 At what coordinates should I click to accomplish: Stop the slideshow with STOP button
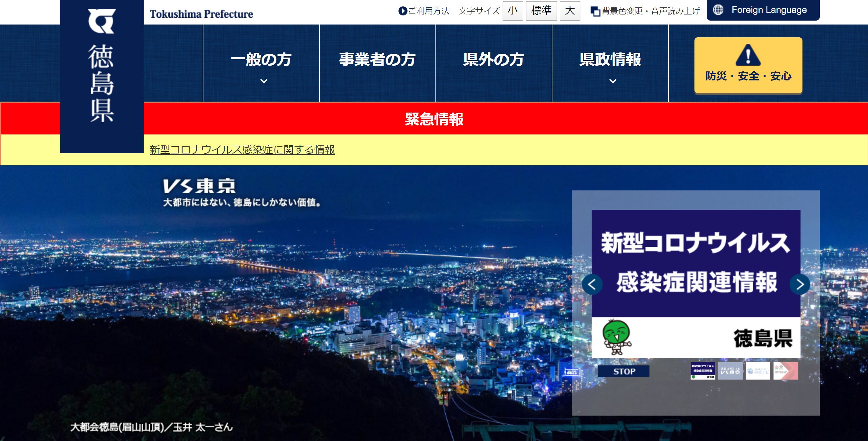coord(623,371)
